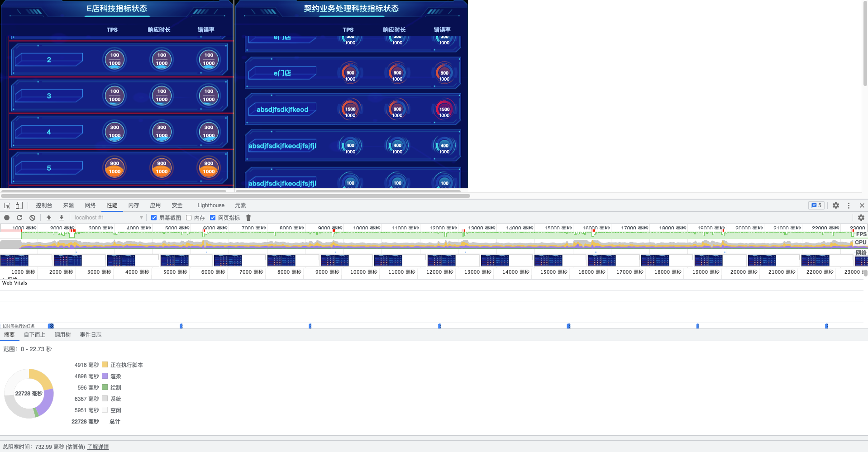Click the E店 panel horizontal scrollbar
The width and height of the screenshot is (868, 452).
click(x=114, y=191)
